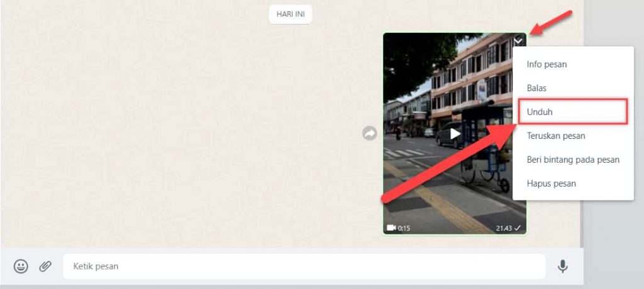Play the video message
Image resolution: width=644 pixels, height=289 pixels.
coord(455,133)
